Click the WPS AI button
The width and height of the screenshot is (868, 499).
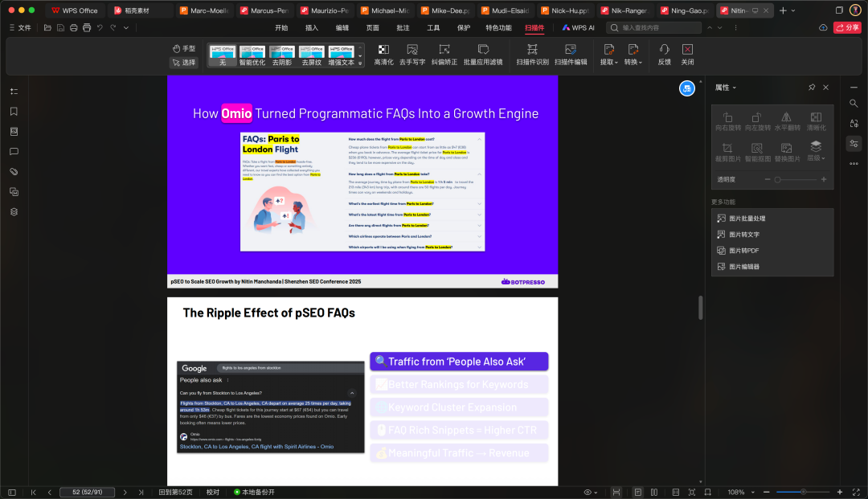579,27
